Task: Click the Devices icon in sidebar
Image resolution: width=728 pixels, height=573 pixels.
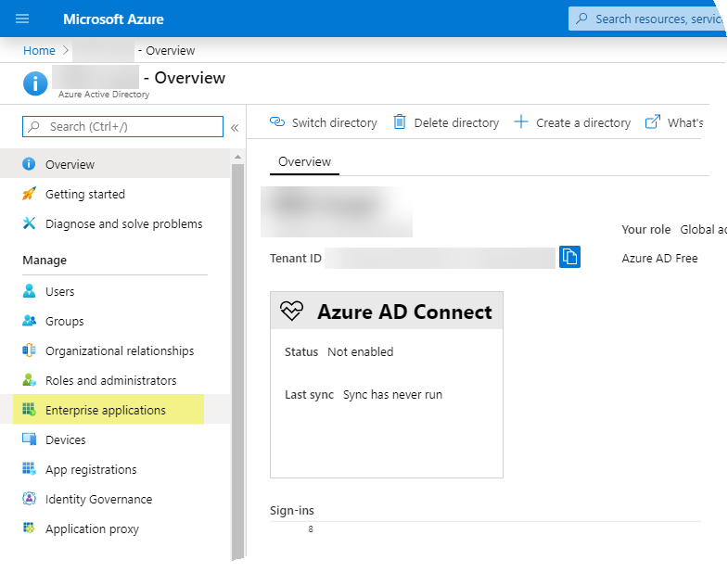Action: pyautogui.click(x=29, y=439)
